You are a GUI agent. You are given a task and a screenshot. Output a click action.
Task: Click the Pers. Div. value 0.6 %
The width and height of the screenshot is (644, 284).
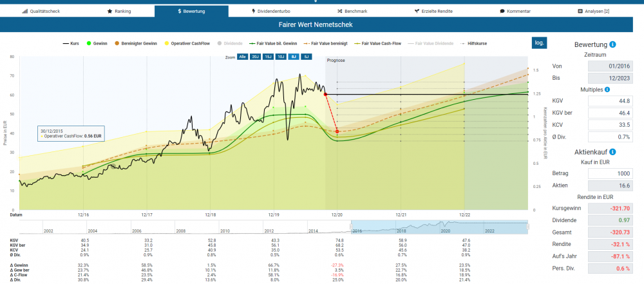pyautogui.click(x=611, y=269)
